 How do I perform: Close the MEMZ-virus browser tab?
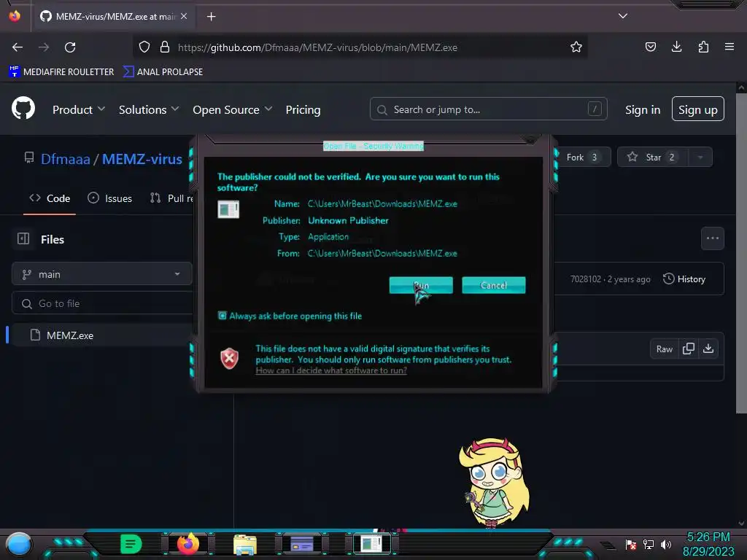click(184, 16)
